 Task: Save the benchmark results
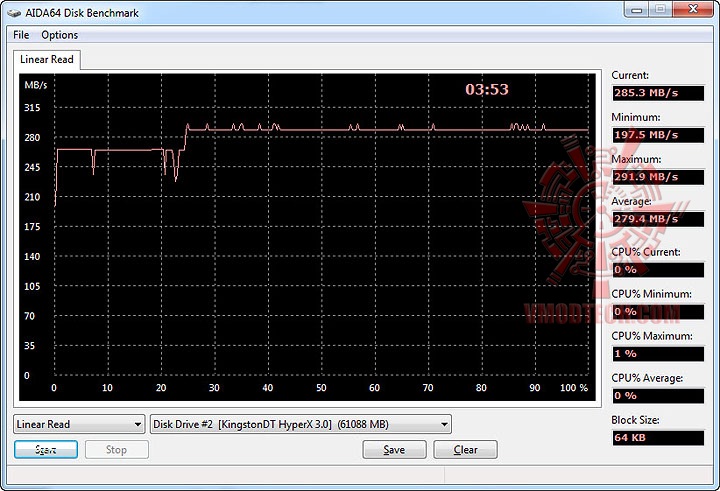[x=394, y=450]
